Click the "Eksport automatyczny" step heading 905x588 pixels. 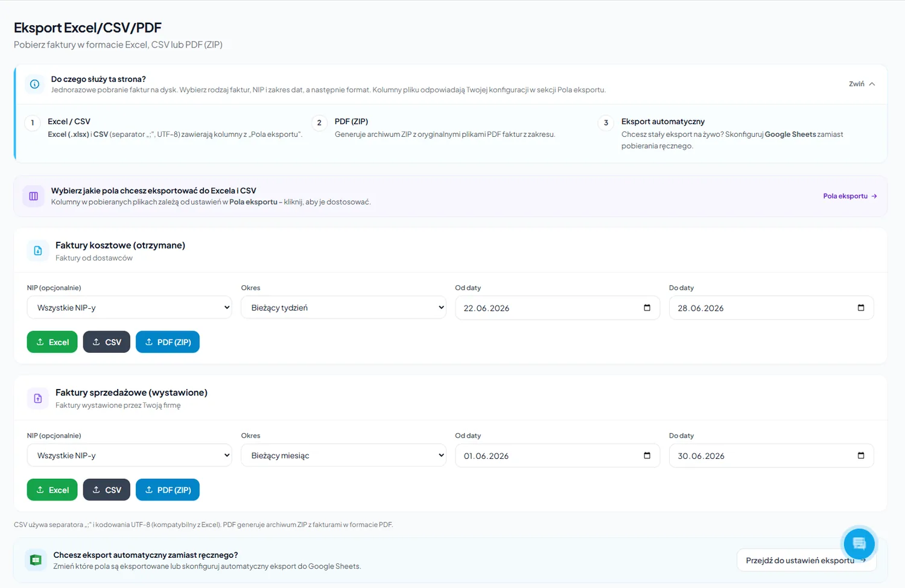663,121
